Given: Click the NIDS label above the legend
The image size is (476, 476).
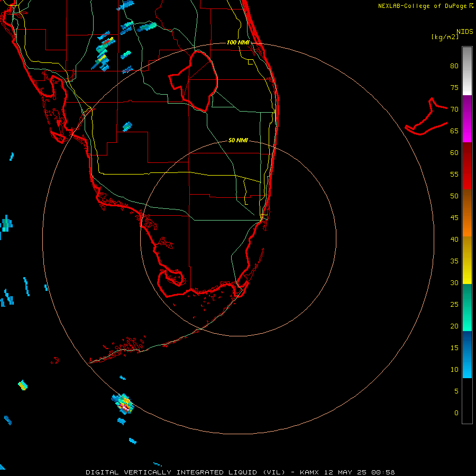Looking at the screenshot, I should 465,32.
